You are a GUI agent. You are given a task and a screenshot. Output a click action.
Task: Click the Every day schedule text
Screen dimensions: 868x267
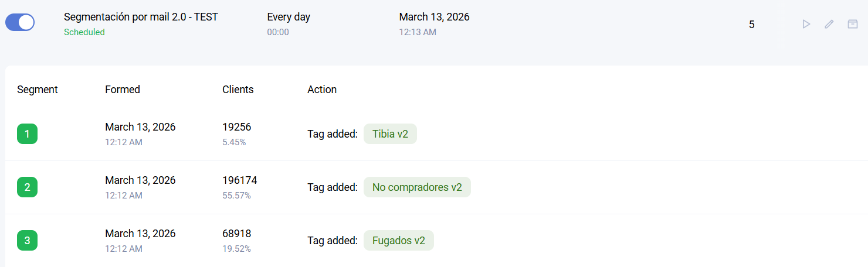point(289,17)
